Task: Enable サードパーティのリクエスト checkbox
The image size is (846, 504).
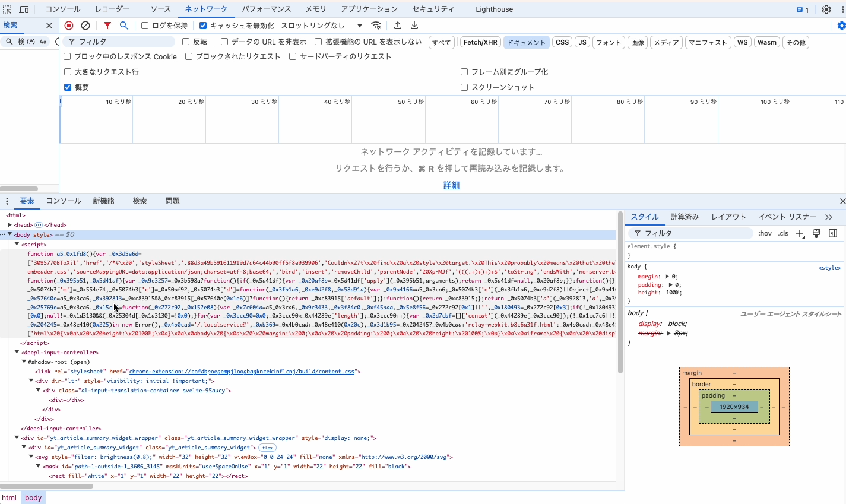Action: click(293, 56)
